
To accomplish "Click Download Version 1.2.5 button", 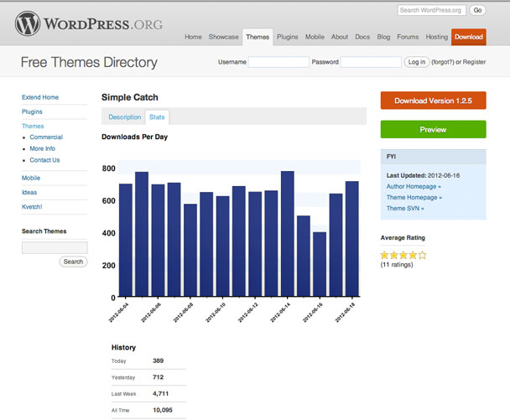I will tap(433, 101).
